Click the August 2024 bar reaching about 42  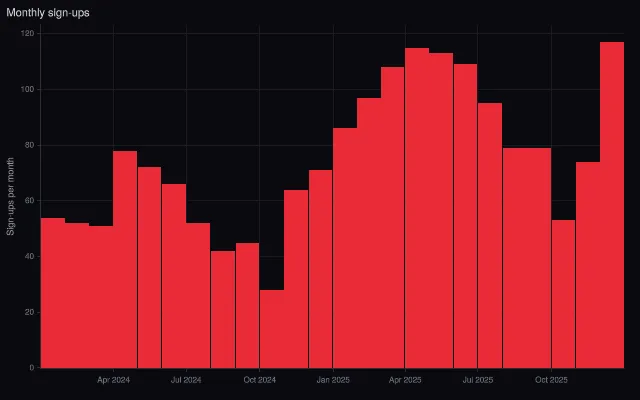coord(223,309)
